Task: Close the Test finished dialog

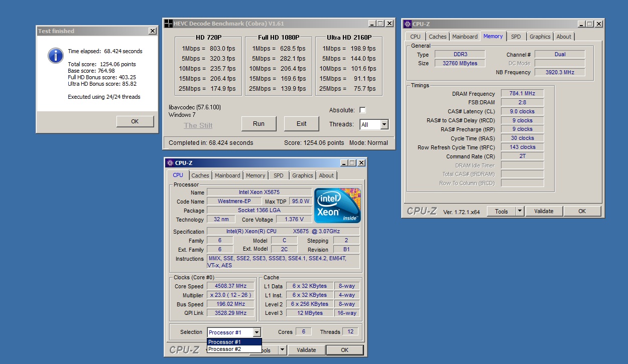Action: click(153, 31)
